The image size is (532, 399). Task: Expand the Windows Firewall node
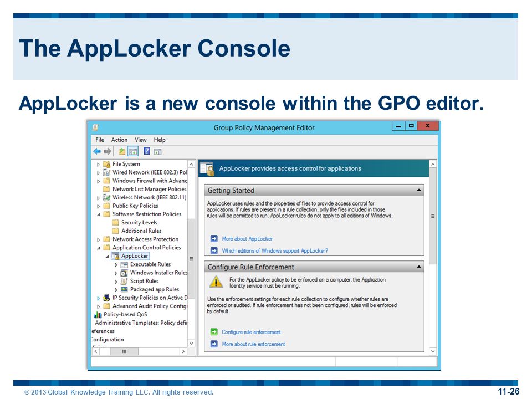[99, 181]
